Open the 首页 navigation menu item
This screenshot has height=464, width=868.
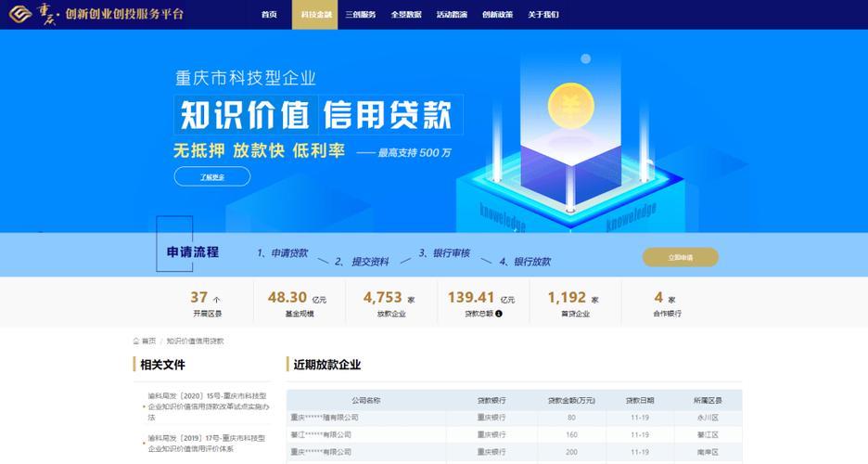[x=269, y=15]
